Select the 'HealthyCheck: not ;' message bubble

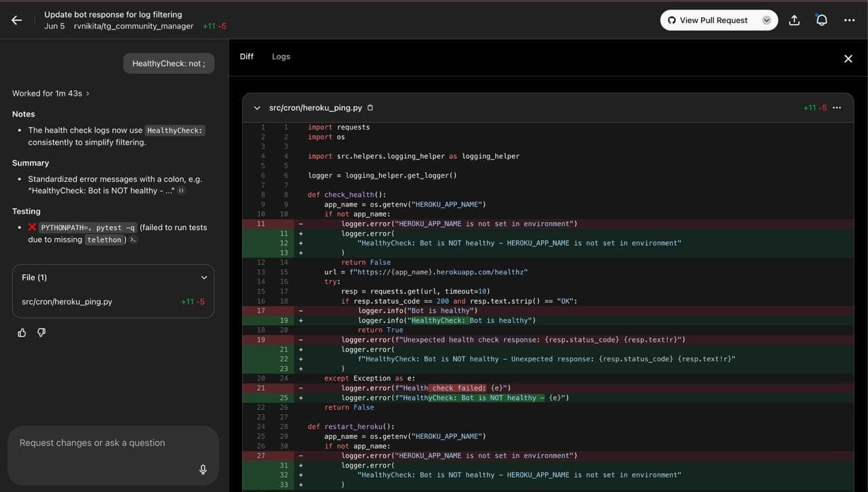pos(169,64)
